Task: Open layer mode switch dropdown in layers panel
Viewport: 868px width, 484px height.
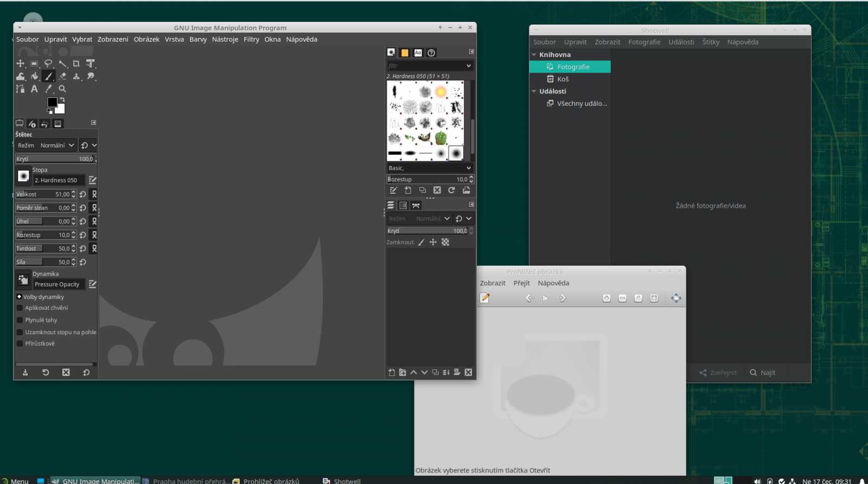Action: 464,219
